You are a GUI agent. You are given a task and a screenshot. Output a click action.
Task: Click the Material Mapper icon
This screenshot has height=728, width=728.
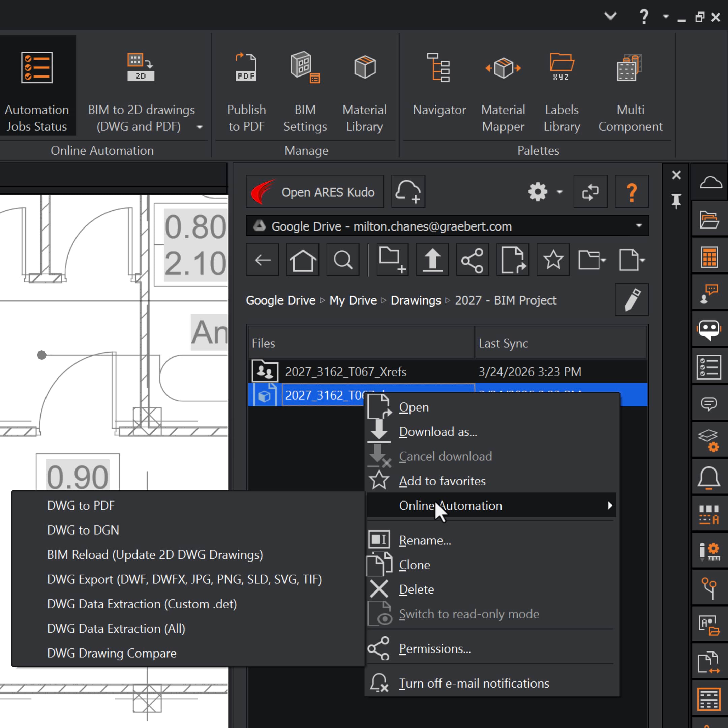click(x=503, y=68)
